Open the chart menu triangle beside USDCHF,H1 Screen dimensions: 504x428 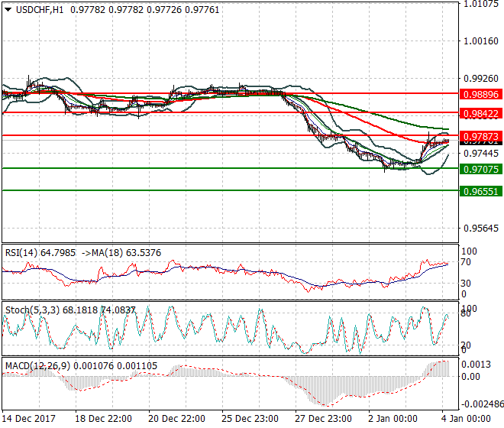pyautogui.click(x=8, y=10)
